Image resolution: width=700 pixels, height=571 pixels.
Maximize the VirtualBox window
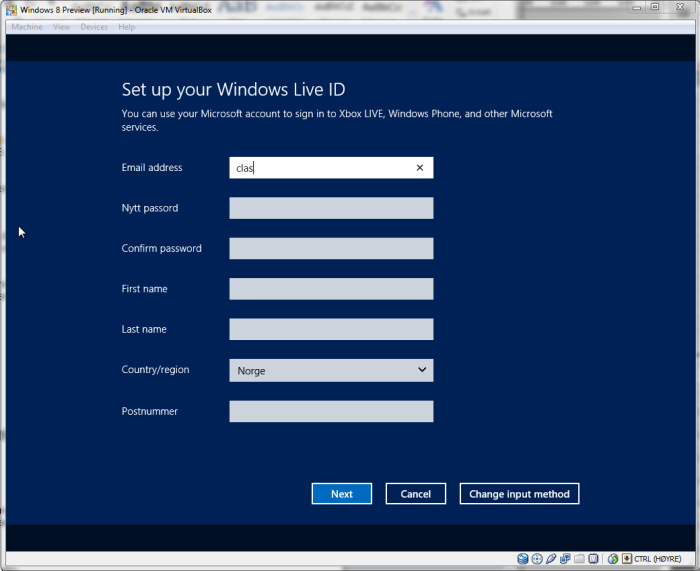pyautogui.click(x=655, y=7)
